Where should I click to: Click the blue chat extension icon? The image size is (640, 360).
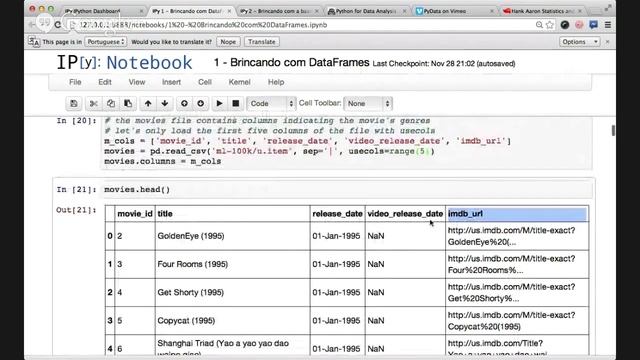coord(593,25)
